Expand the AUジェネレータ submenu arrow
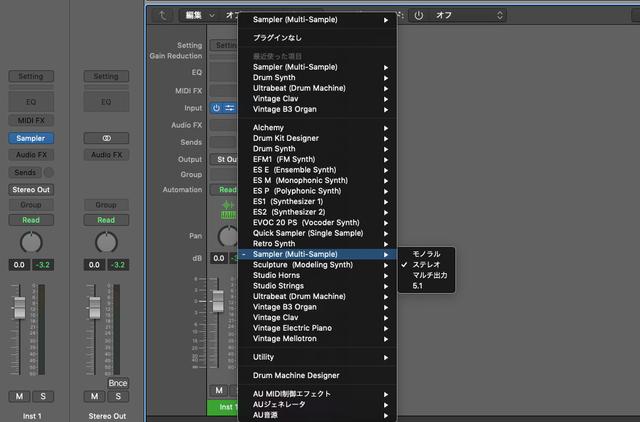The image size is (640, 422). click(386, 405)
